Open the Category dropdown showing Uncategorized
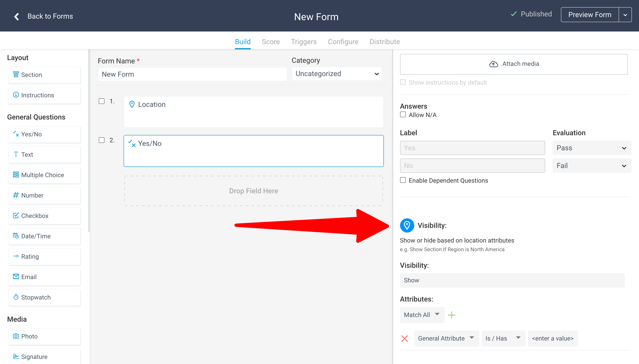Viewport: 639px width, 364px height. [x=336, y=74]
